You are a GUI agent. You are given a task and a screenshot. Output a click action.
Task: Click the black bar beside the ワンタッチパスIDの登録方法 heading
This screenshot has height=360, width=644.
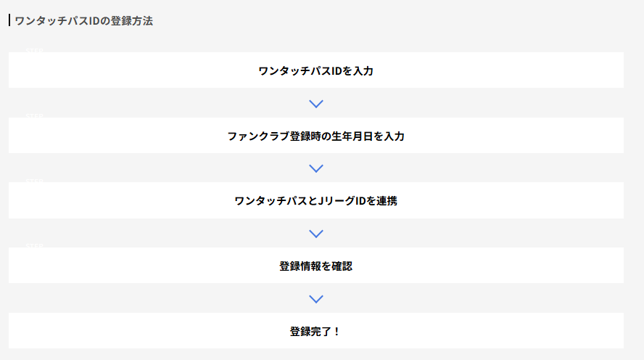pos(9,21)
